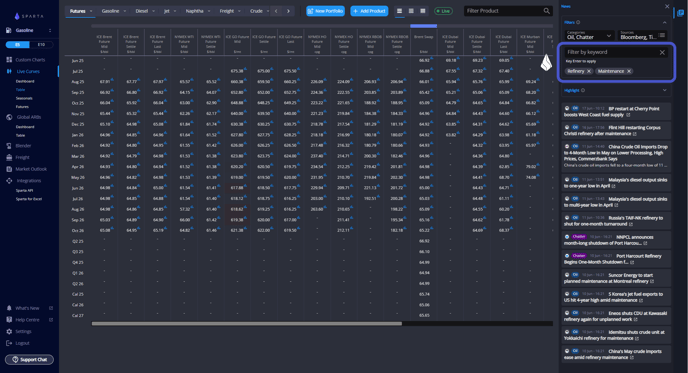This screenshot has width=688, height=373.
Task: Click the top horizontal column scroll indicator
Action: click(423, 26)
